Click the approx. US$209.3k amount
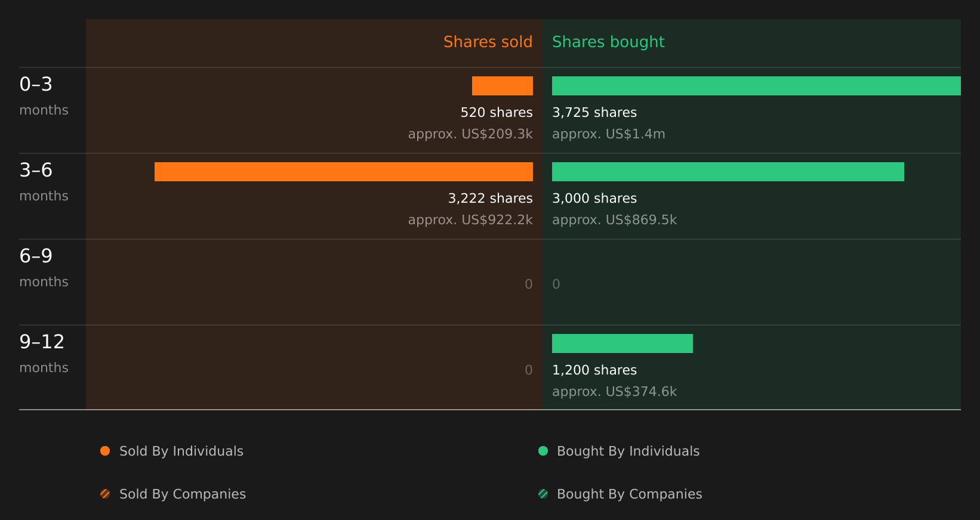 [470, 134]
